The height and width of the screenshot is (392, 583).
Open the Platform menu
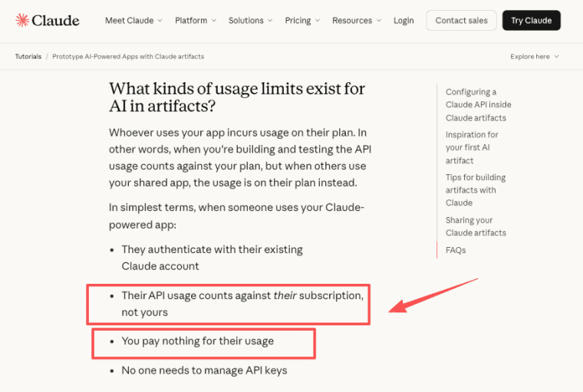[196, 21]
